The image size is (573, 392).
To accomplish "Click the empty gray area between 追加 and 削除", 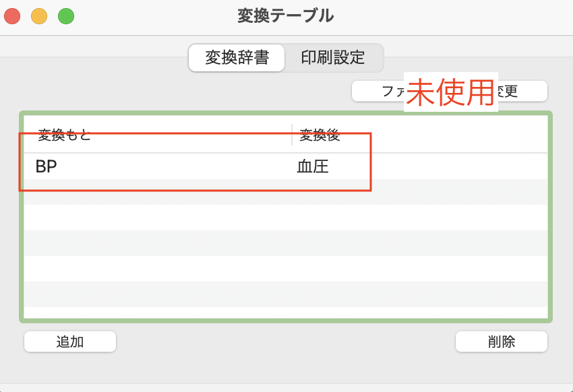I will point(286,341).
